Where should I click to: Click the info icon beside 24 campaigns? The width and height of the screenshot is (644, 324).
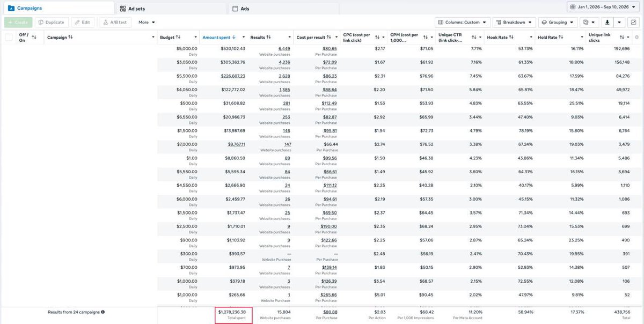click(x=103, y=312)
